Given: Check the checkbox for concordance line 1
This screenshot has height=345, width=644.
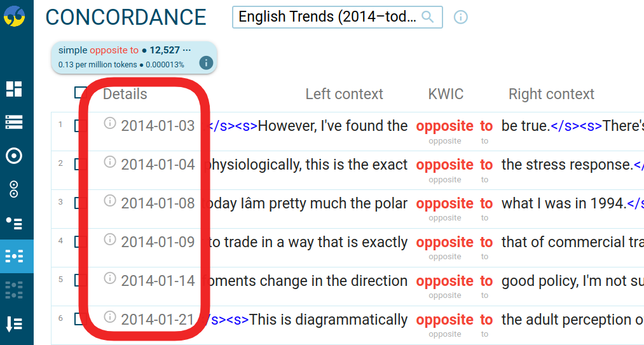Looking at the screenshot, I should [80, 126].
